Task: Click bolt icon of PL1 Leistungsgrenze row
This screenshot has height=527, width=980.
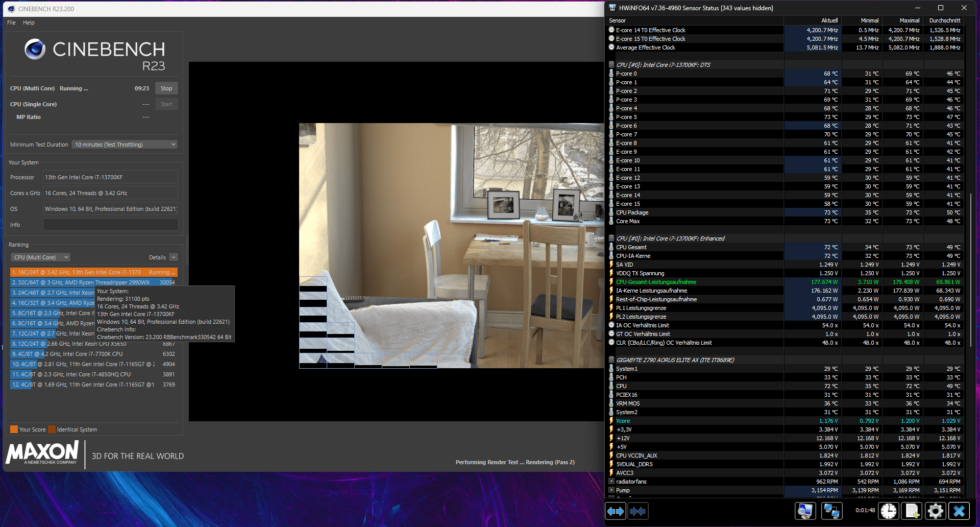Action: point(611,308)
